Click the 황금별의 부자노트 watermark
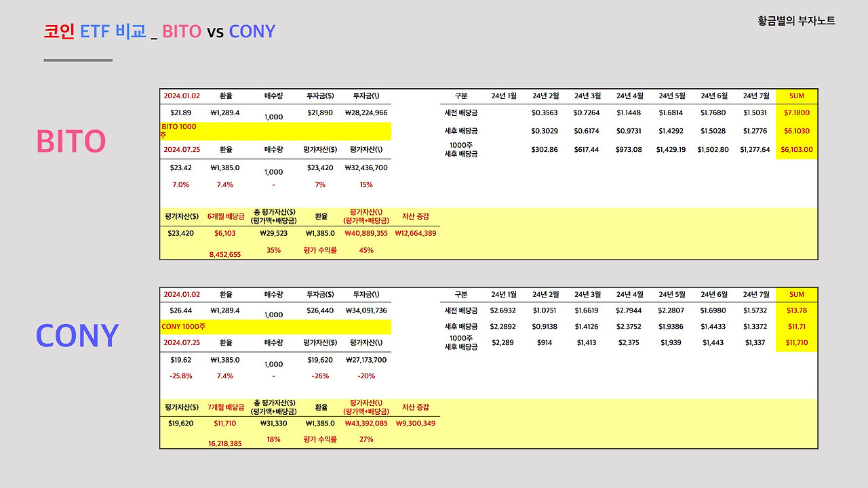The image size is (868, 488). pos(795,21)
